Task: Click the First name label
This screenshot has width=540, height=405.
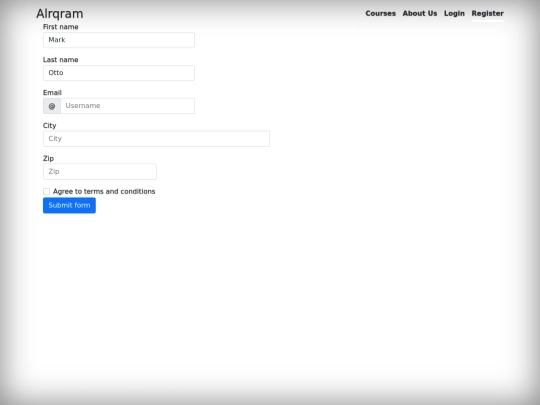Action: click(x=61, y=27)
